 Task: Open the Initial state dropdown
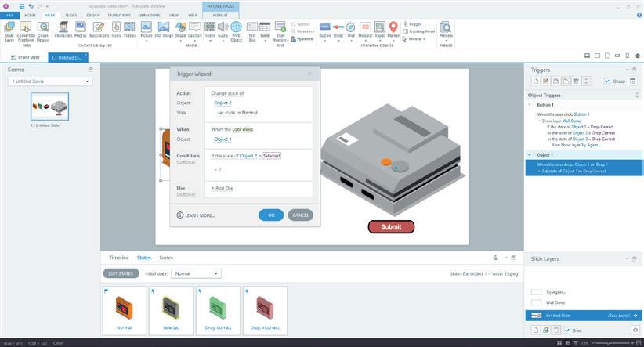tap(196, 273)
